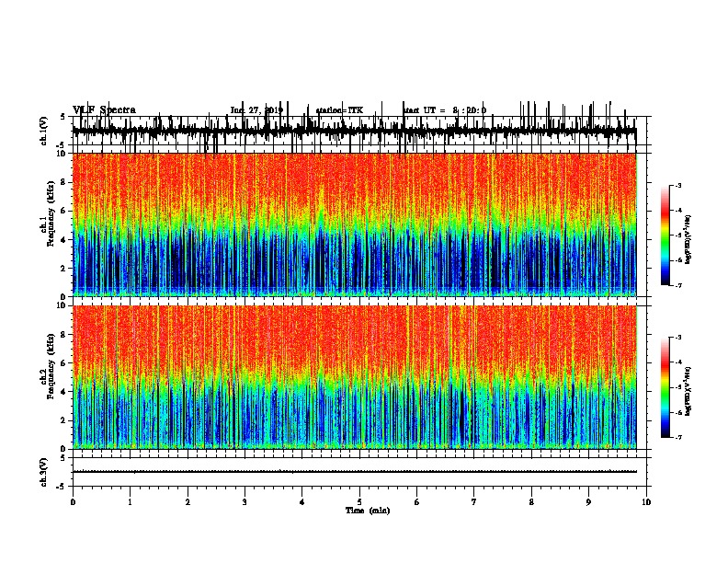
Task: Click the "ch.3(V)" waveform axis label
Action: [x=44, y=472]
